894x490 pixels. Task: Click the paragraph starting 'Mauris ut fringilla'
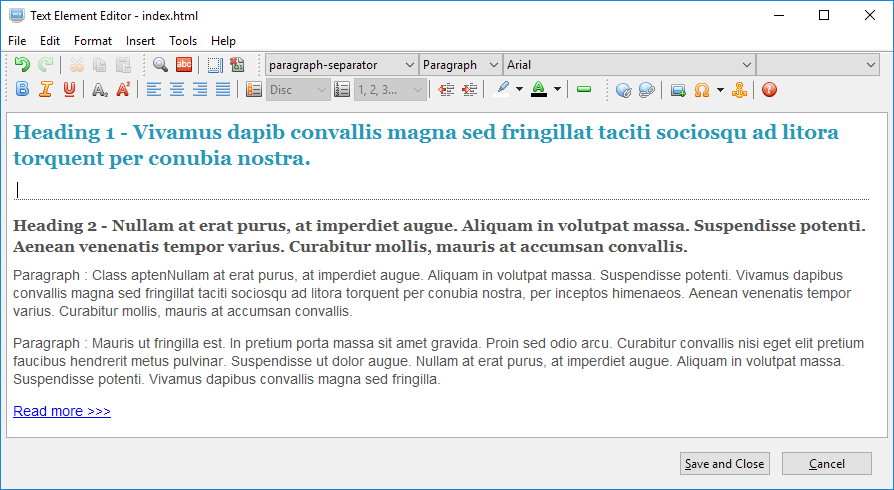(x=438, y=361)
